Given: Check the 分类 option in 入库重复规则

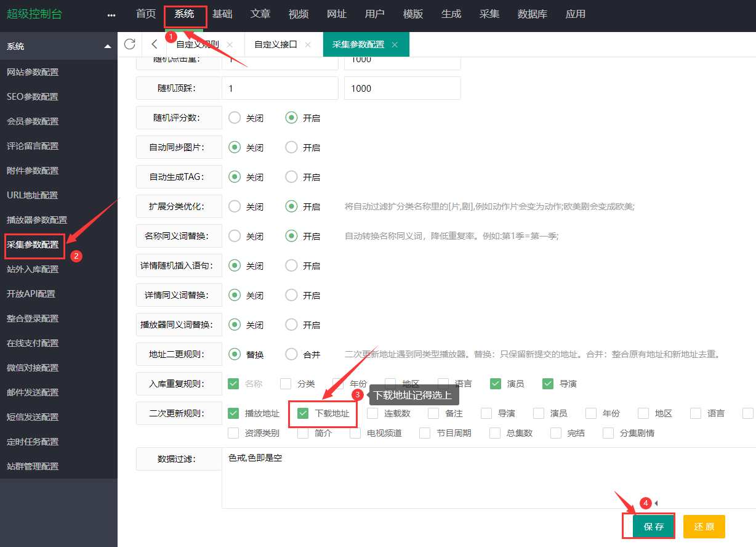Looking at the screenshot, I should coord(285,383).
